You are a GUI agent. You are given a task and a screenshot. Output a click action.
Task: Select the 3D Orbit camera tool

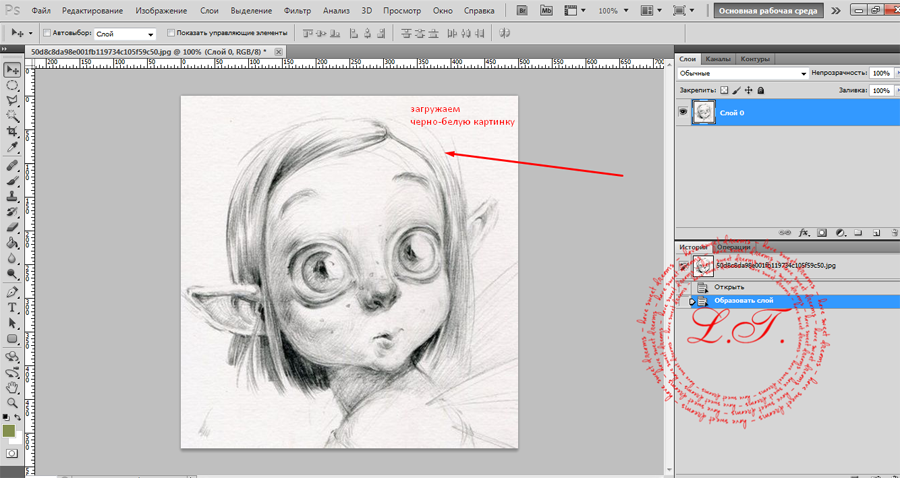pos(12,372)
